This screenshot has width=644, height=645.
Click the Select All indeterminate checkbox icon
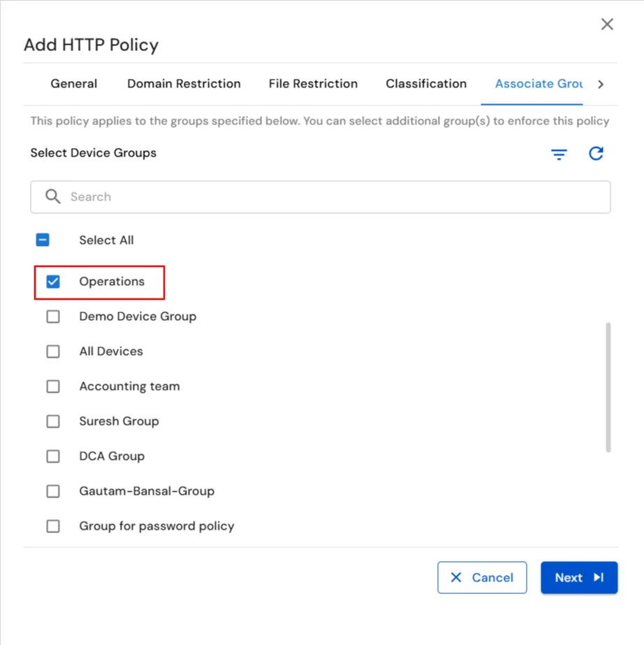[43, 240]
